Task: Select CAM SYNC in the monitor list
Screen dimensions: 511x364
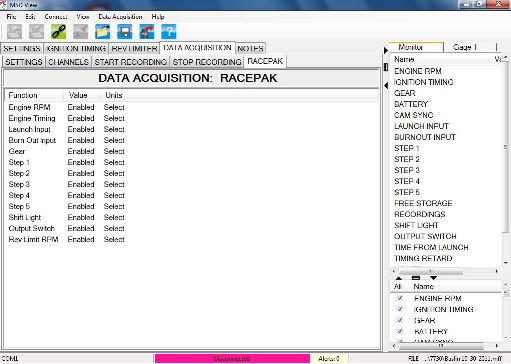Action: [x=414, y=115]
